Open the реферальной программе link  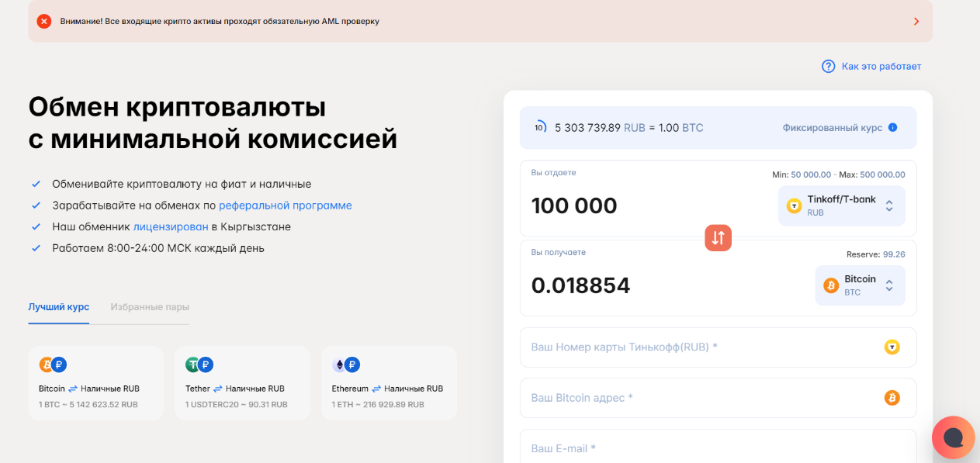[x=286, y=206]
